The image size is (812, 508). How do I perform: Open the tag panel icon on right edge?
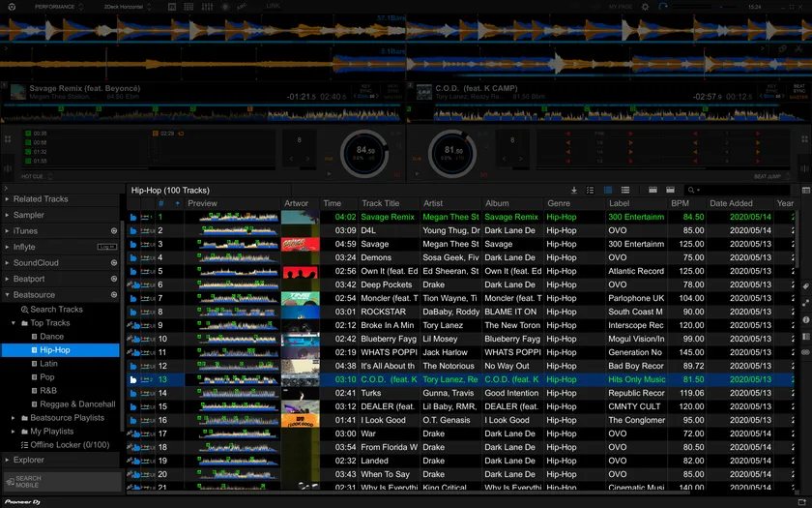805,287
